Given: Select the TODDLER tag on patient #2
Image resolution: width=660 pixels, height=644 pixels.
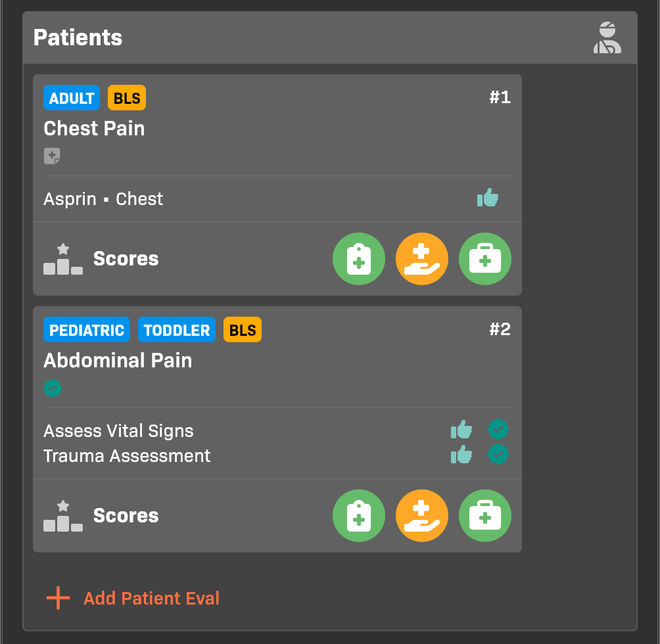Looking at the screenshot, I should [177, 330].
